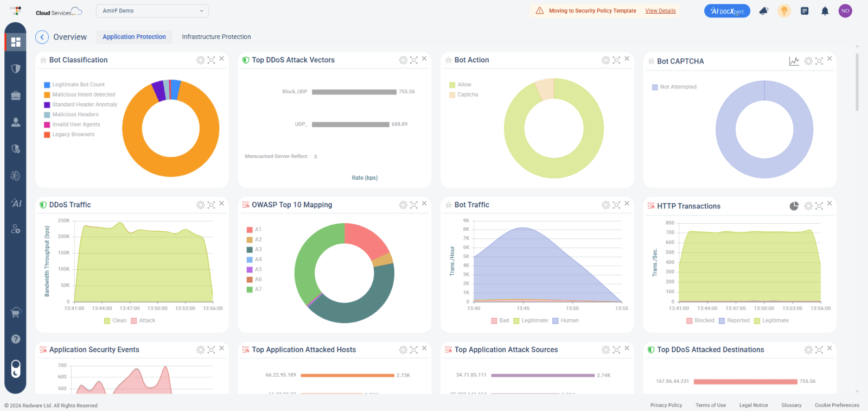
Task: Open the Terms of Use link
Action: 711,406
